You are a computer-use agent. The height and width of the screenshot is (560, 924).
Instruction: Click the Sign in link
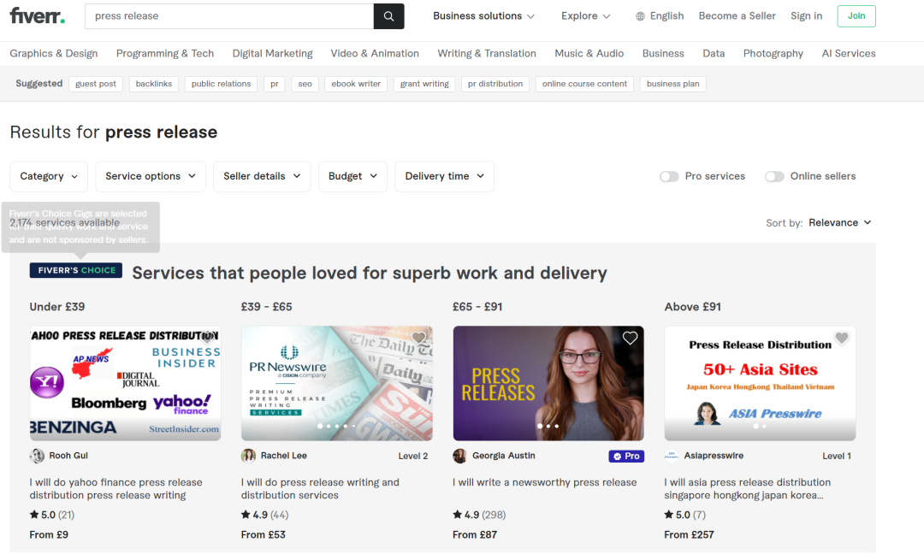[x=806, y=16]
